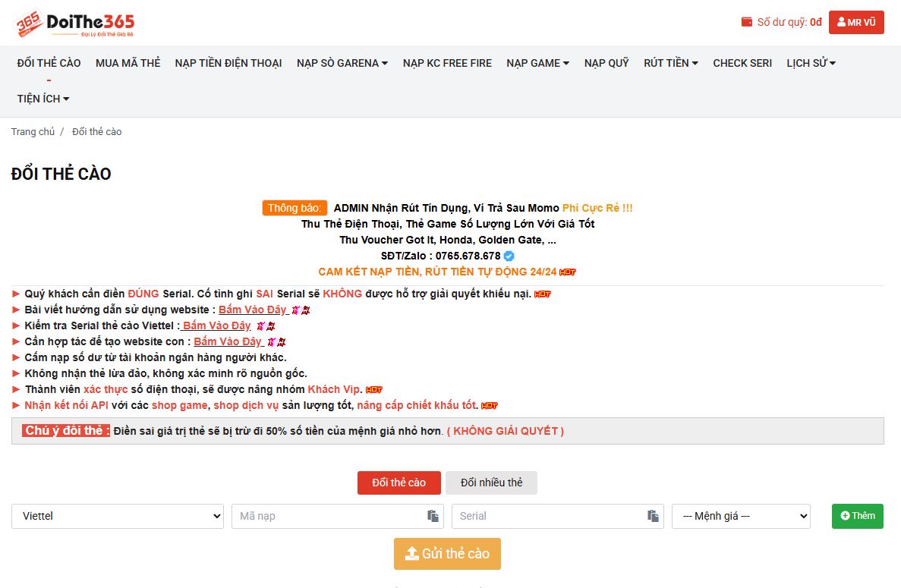Click the copy icon in the Serial field
901x588 pixels.
tap(652, 515)
